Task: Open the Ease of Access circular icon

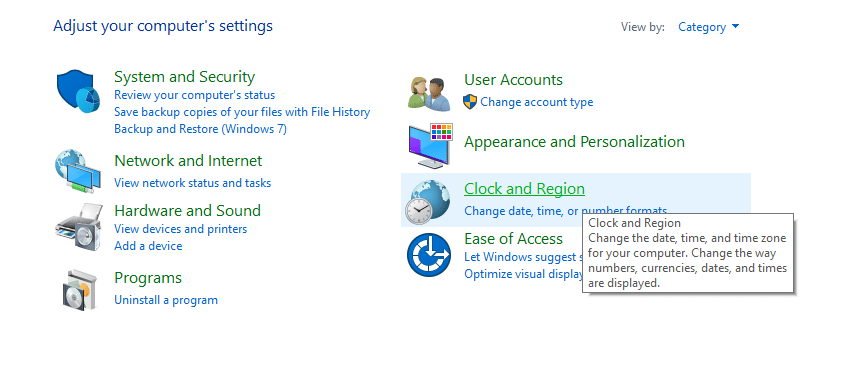Action: pos(429,254)
